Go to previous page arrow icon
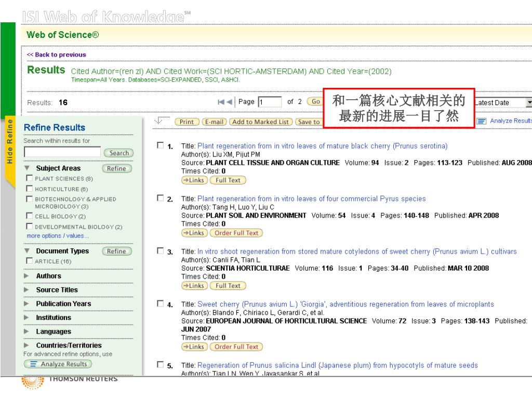Viewport: 532px width, 399px height. pyautogui.click(x=230, y=102)
